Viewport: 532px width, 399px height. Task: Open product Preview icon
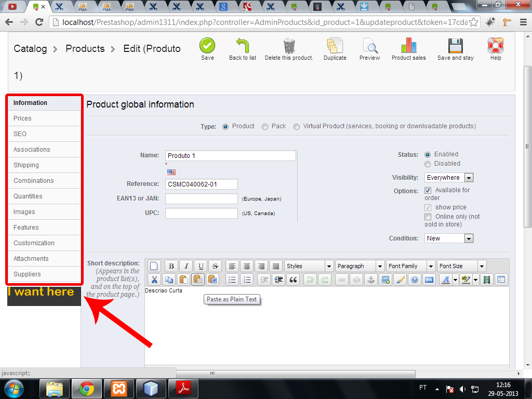[370, 46]
